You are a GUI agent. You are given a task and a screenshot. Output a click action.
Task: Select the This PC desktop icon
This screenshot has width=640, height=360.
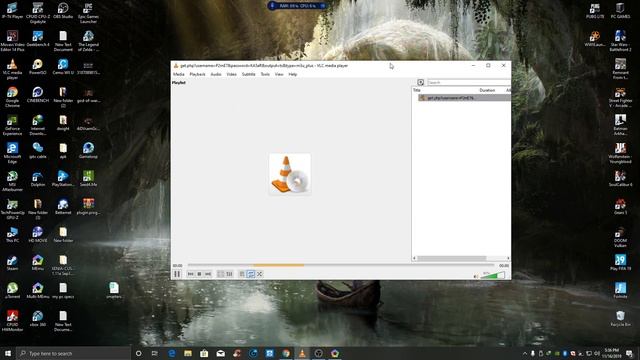(x=12, y=235)
